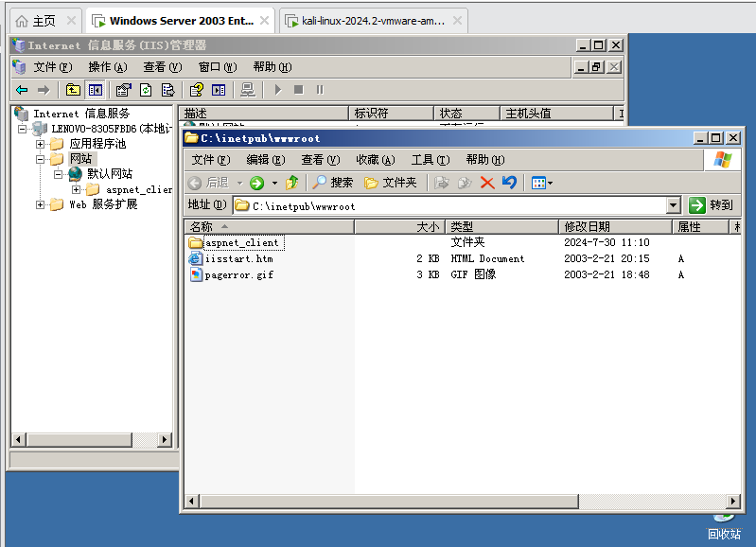Screen dimensions: 756x547
Task: Open 搜索 search in Explorer toolbar
Action: (x=333, y=183)
